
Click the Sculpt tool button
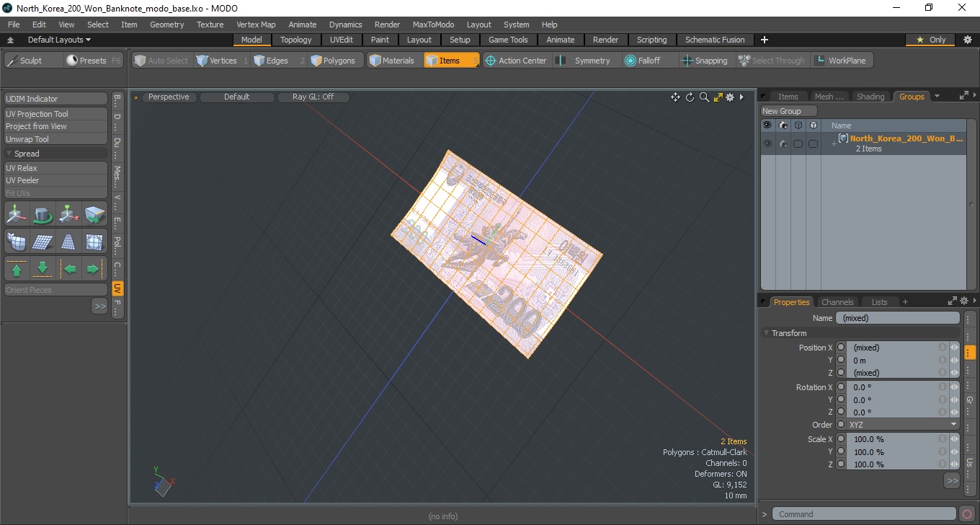click(33, 61)
